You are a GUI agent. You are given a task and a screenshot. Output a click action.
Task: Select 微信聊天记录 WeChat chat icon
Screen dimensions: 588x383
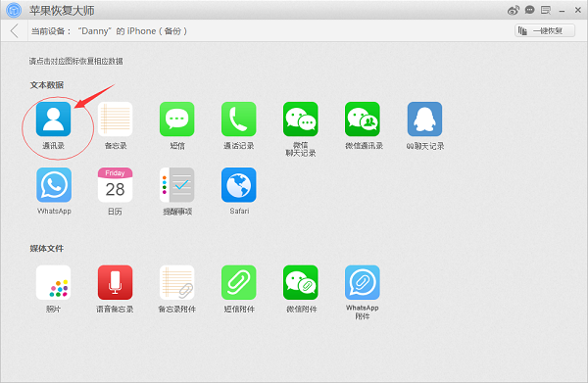301,120
